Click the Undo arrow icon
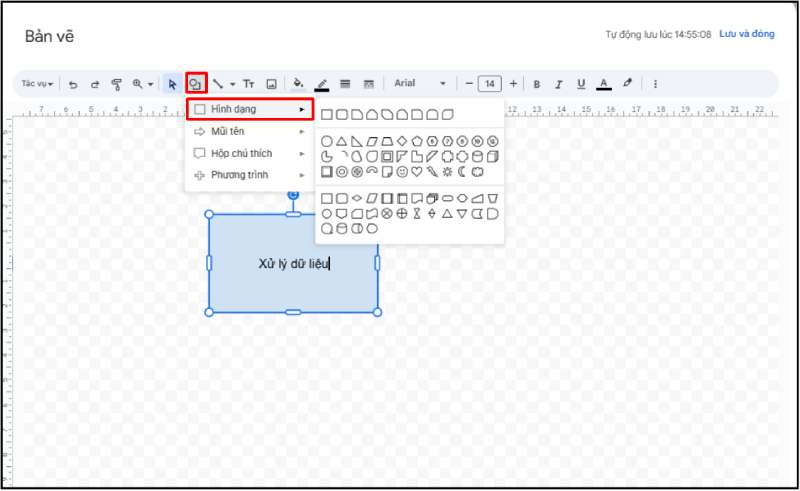The width and height of the screenshot is (800, 491). coord(73,84)
